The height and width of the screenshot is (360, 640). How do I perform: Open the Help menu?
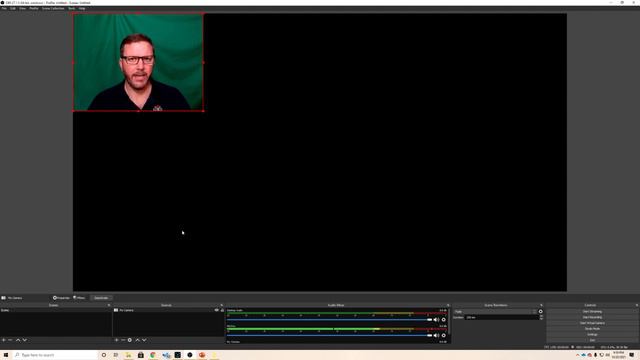coord(82,8)
